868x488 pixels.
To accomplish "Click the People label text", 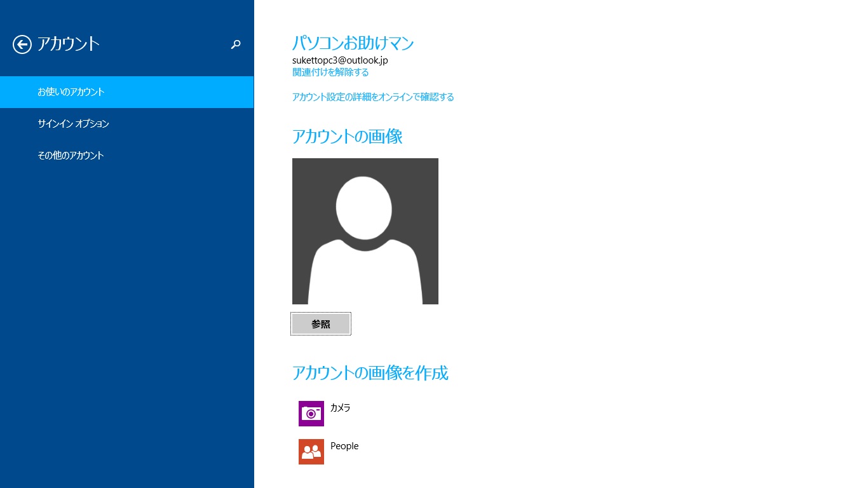I will pyautogui.click(x=344, y=446).
